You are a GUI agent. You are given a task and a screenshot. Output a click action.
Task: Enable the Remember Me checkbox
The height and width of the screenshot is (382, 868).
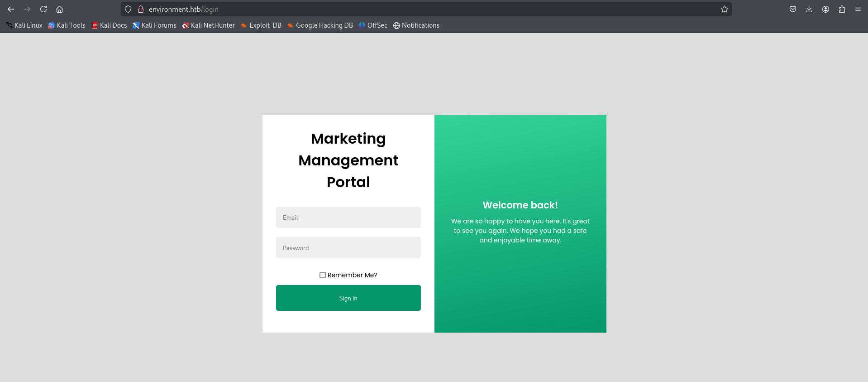323,275
